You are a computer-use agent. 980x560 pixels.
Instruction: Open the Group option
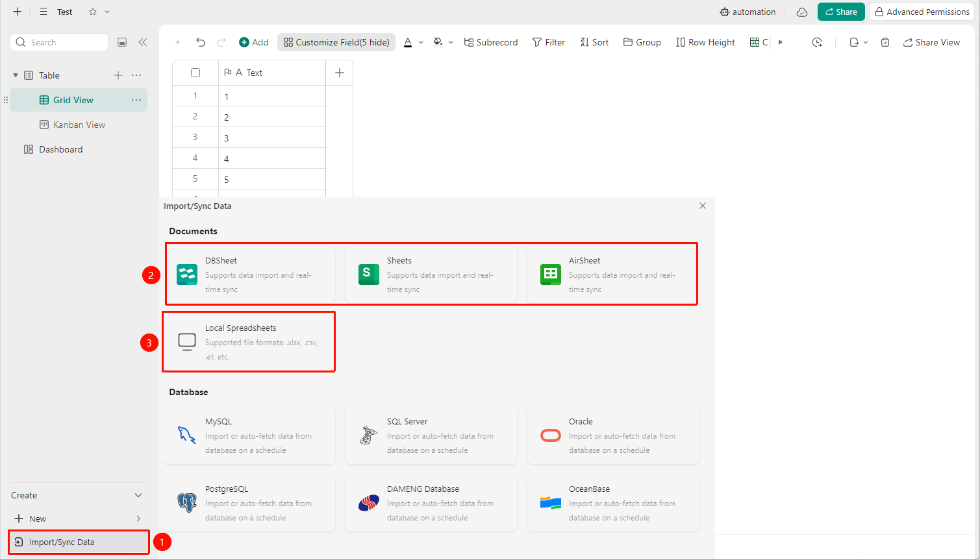pyautogui.click(x=642, y=42)
